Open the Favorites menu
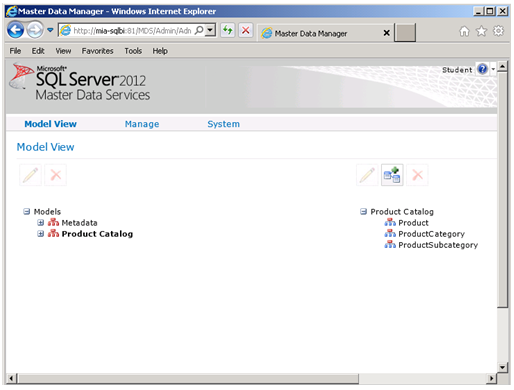This screenshot has width=514, height=390. click(x=97, y=51)
